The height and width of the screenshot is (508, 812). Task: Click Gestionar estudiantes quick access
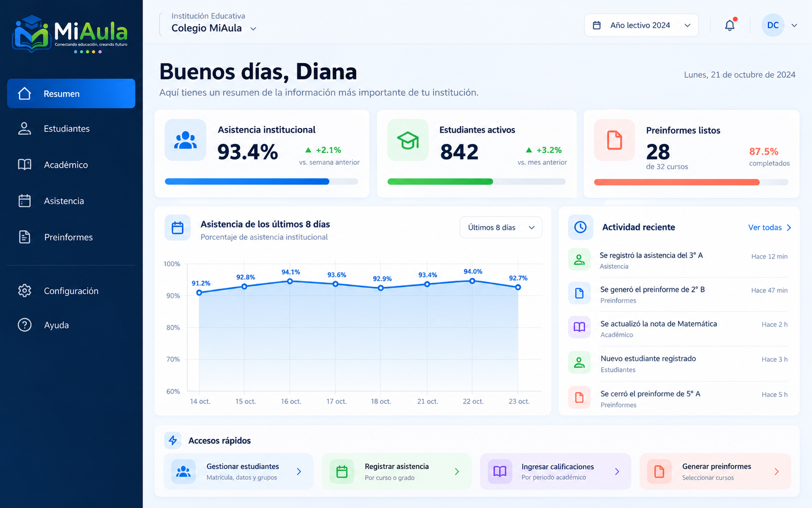239,472
